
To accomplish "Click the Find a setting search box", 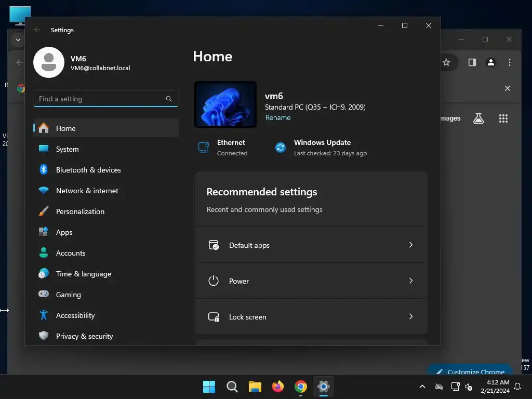I will pyautogui.click(x=106, y=99).
